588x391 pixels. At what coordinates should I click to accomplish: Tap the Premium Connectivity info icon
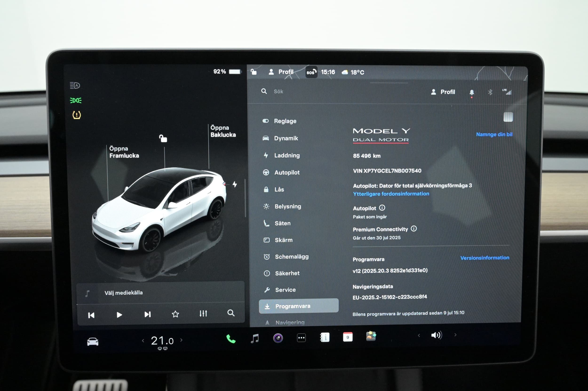[x=414, y=229]
